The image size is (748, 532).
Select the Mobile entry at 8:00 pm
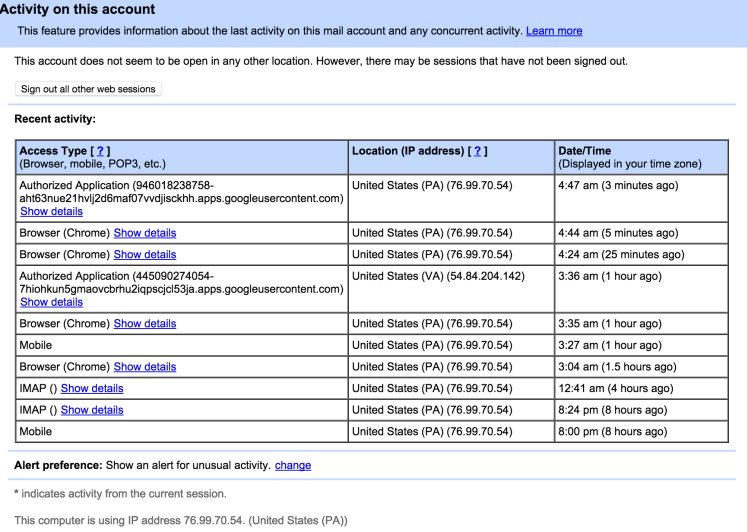(36, 432)
